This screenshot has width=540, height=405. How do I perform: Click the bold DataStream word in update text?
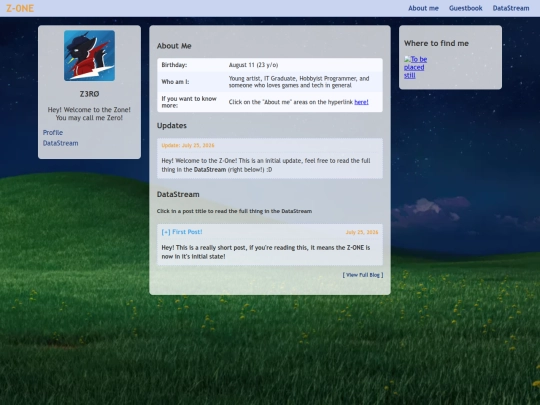pos(210,169)
